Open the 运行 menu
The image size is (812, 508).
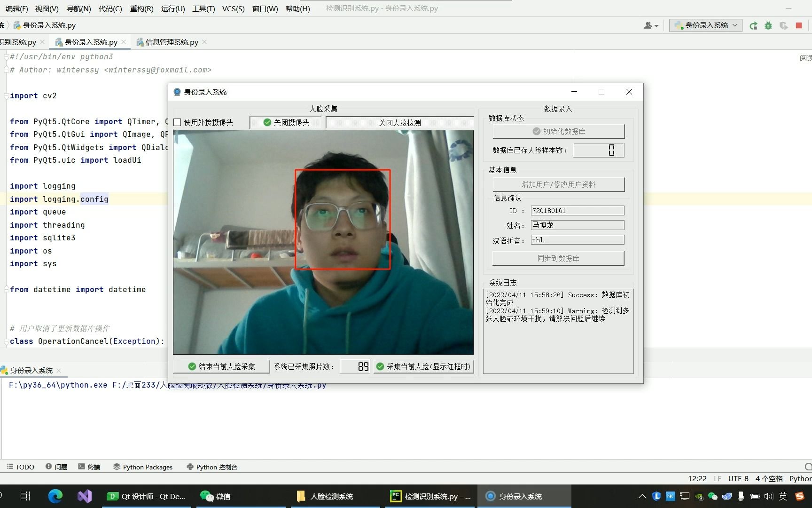pos(172,8)
